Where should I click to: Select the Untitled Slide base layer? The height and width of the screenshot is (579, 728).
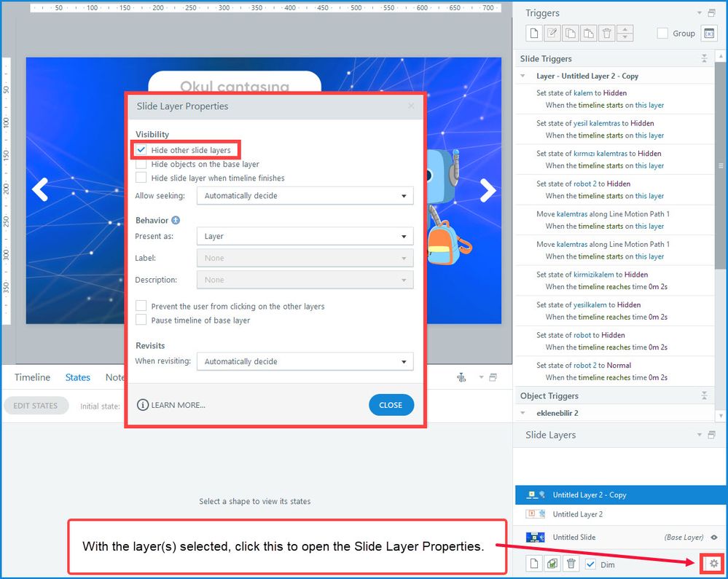[619, 537]
